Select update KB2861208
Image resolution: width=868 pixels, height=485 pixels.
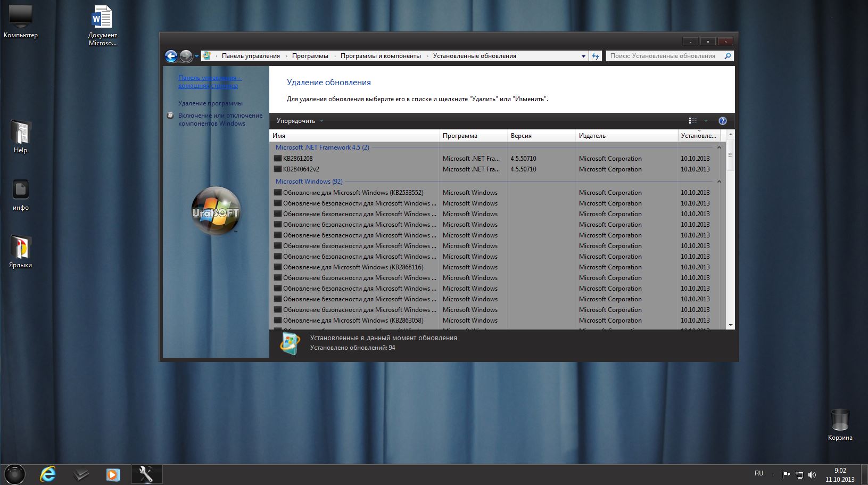point(297,159)
